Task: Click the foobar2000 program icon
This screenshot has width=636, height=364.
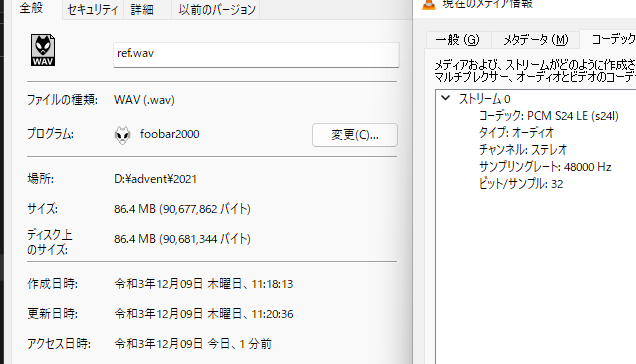Action: tap(122, 135)
